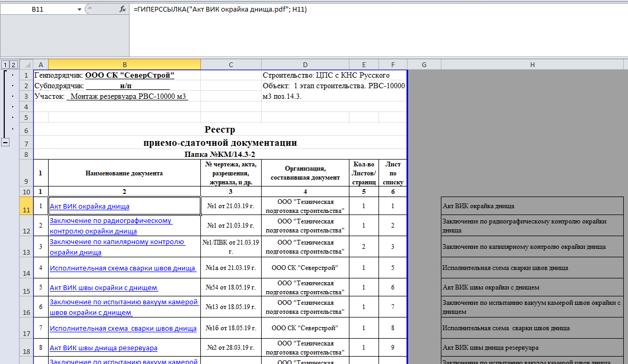
Task: Click the 'Субподрядчик: н/п' cell
Action: click(117, 86)
